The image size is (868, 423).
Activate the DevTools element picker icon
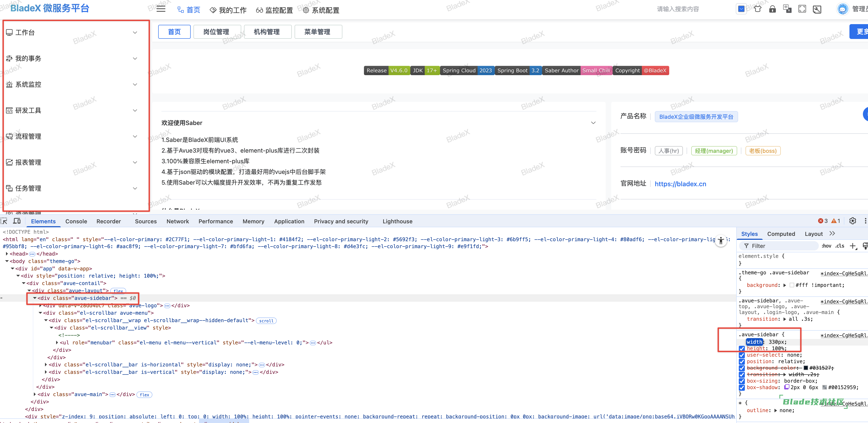(4, 221)
